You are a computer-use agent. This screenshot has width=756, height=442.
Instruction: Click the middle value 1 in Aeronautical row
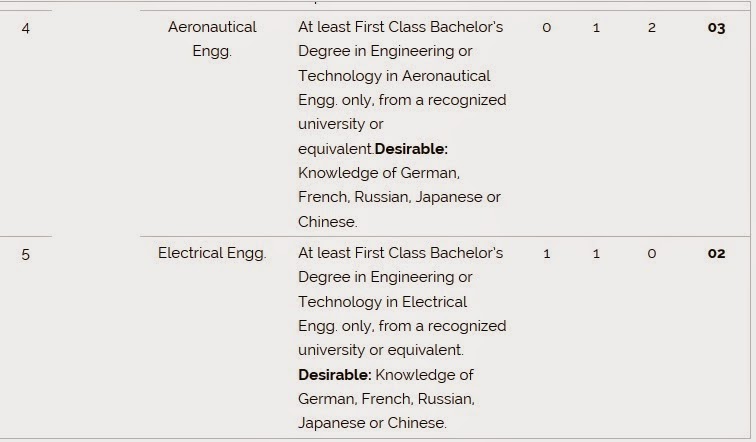[596, 28]
